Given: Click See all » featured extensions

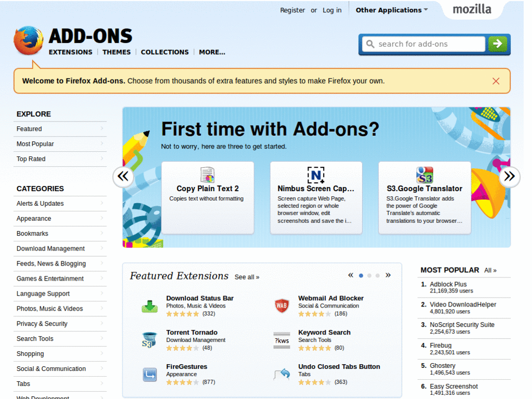Looking at the screenshot, I should pos(247,277).
